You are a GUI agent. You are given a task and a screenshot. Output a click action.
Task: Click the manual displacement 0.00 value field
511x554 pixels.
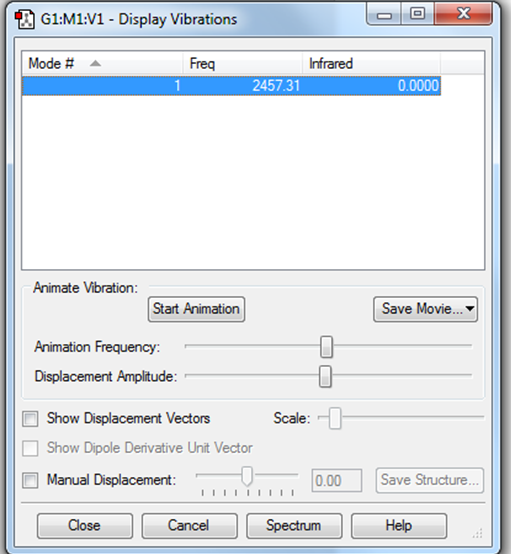(337, 481)
